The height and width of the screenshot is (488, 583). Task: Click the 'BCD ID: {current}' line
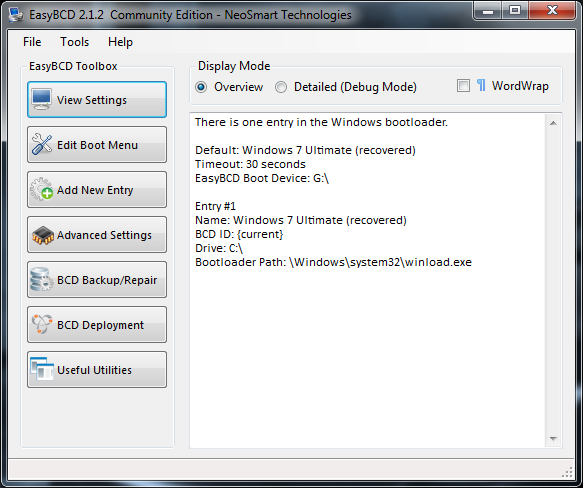click(x=239, y=234)
